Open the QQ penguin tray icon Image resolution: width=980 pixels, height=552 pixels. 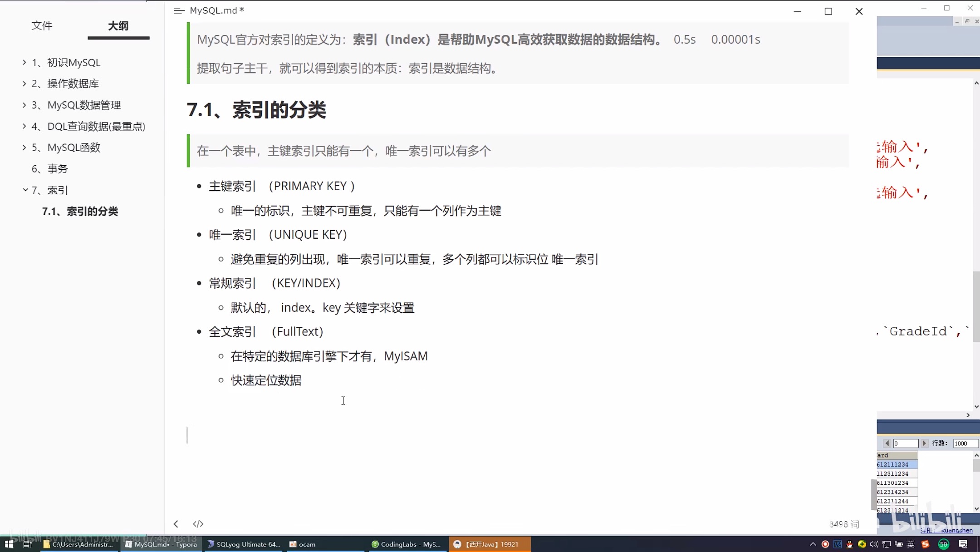849,544
